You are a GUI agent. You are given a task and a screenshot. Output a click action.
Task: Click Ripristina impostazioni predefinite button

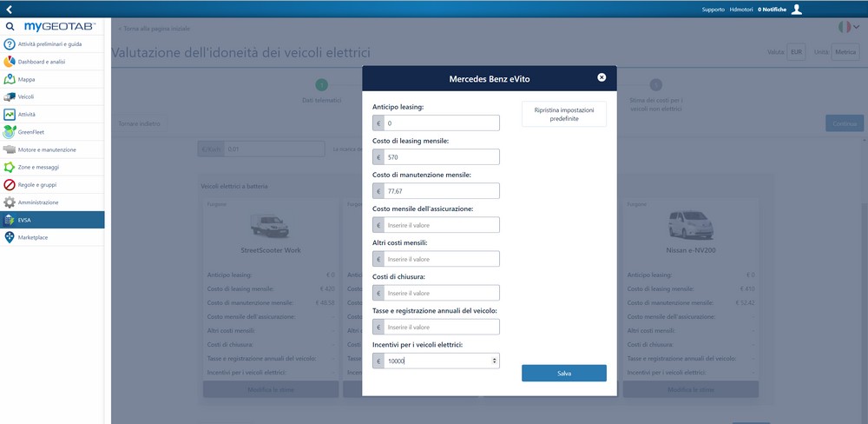point(563,115)
